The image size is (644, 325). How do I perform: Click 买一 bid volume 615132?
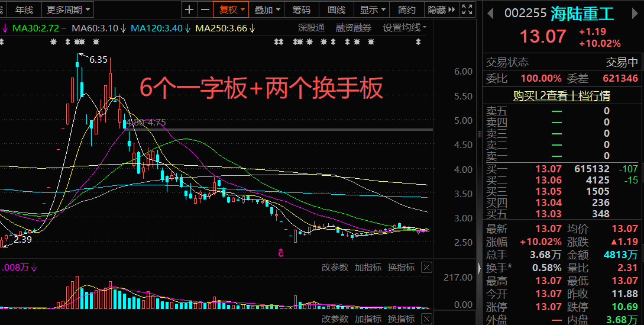coord(592,169)
